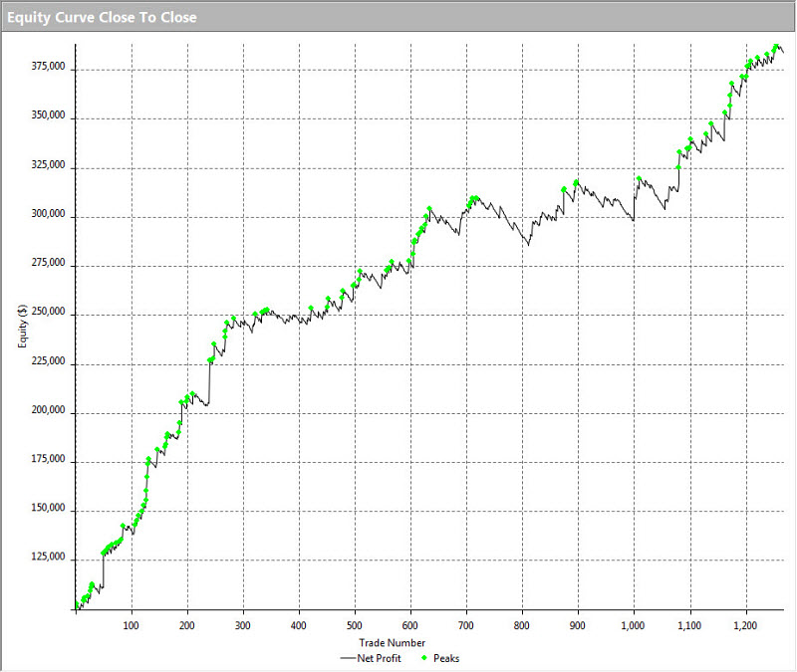797x672 pixels.
Task: Click the 300,000 y-axis label
Action: (48, 214)
